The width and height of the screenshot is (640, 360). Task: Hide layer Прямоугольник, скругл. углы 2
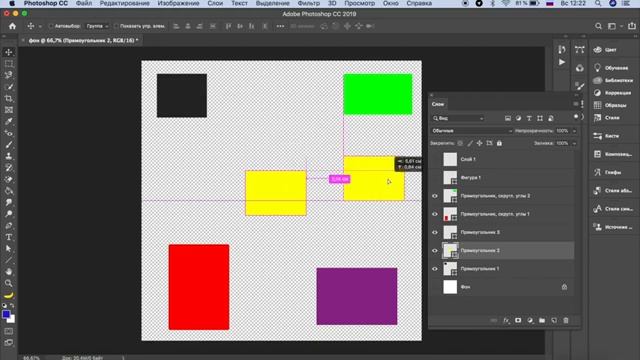tap(435, 196)
